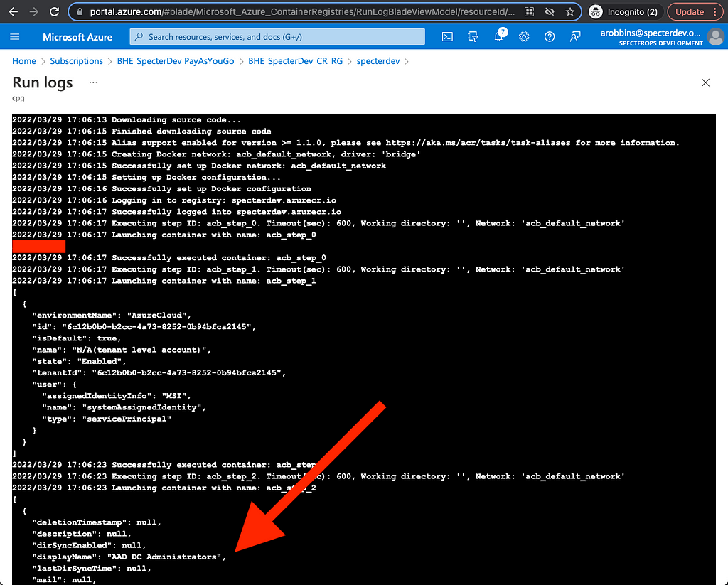Click the "lastDirSyncTime": null line
The height and width of the screenshot is (585, 728).
[92, 568]
